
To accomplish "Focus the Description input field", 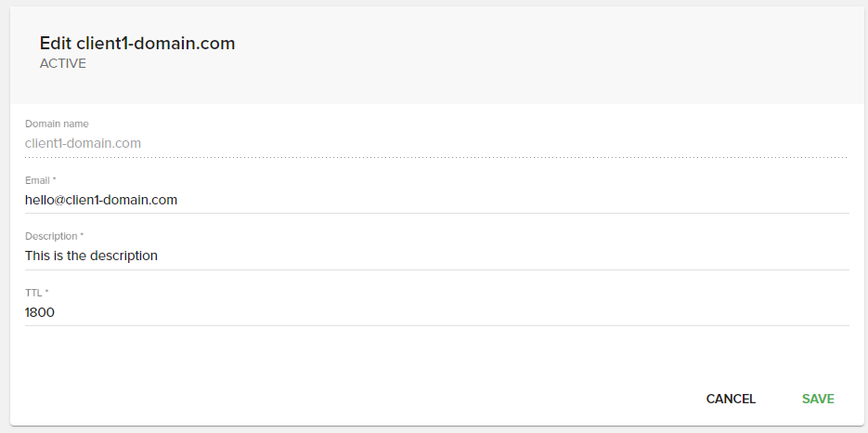I will point(436,256).
